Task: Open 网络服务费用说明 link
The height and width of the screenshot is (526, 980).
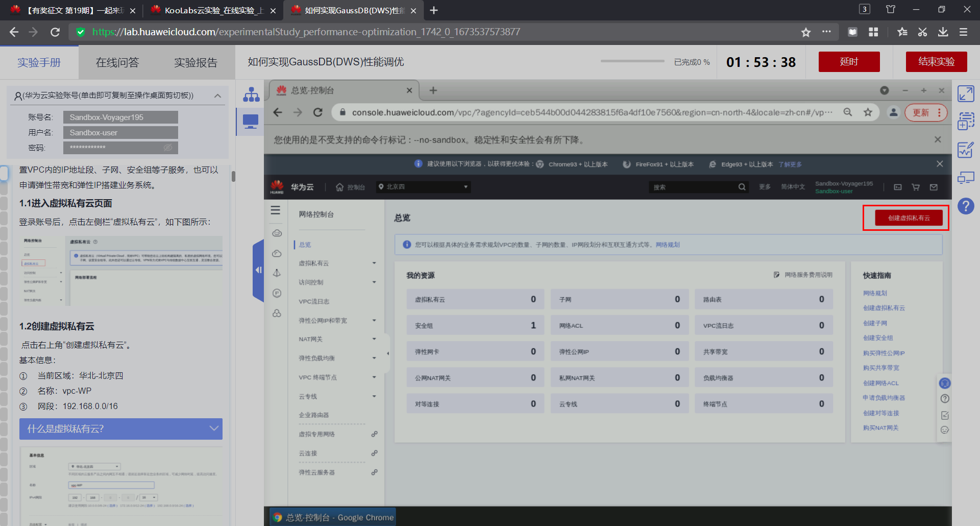Action: [x=803, y=275]
